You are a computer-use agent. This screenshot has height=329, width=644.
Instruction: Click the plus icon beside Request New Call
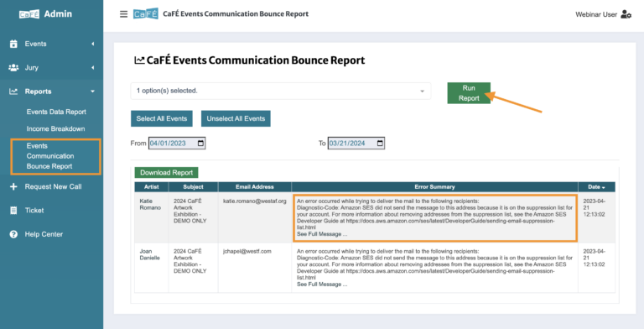click(x=13, y=186)
